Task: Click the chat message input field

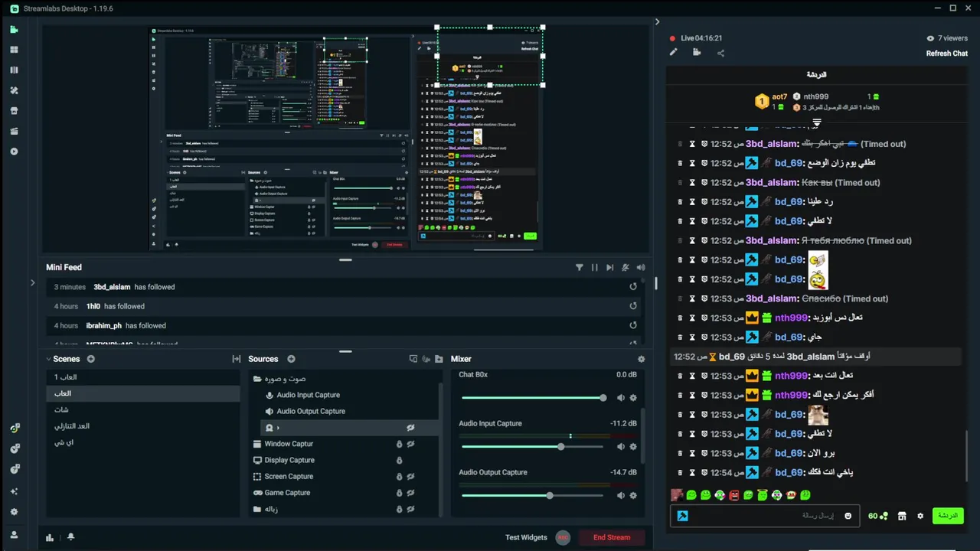Action: [x=766, y=516]
